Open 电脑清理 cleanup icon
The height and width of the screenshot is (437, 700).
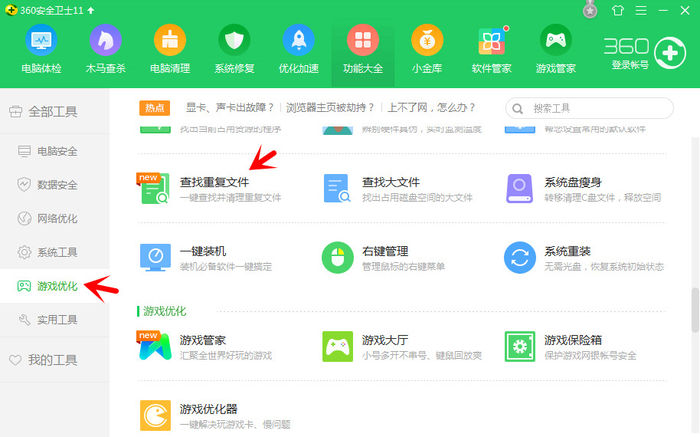(170, 40)
